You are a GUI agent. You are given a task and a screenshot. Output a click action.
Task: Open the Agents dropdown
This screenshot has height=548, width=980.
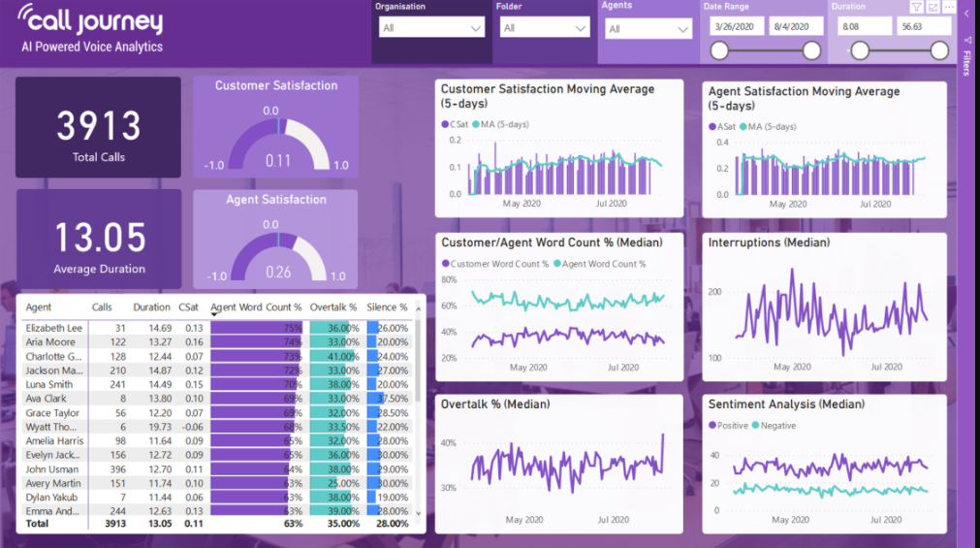[x=648, y=29]
